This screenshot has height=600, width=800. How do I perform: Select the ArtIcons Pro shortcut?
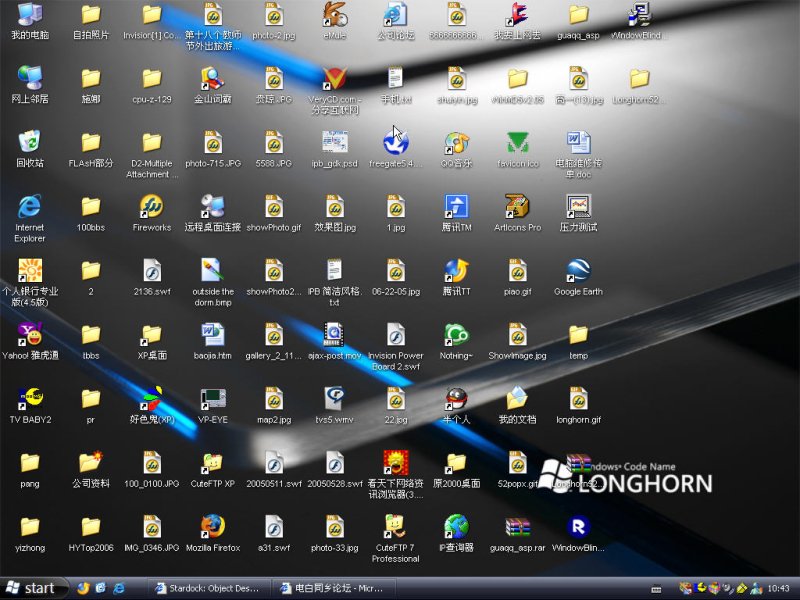517,206
